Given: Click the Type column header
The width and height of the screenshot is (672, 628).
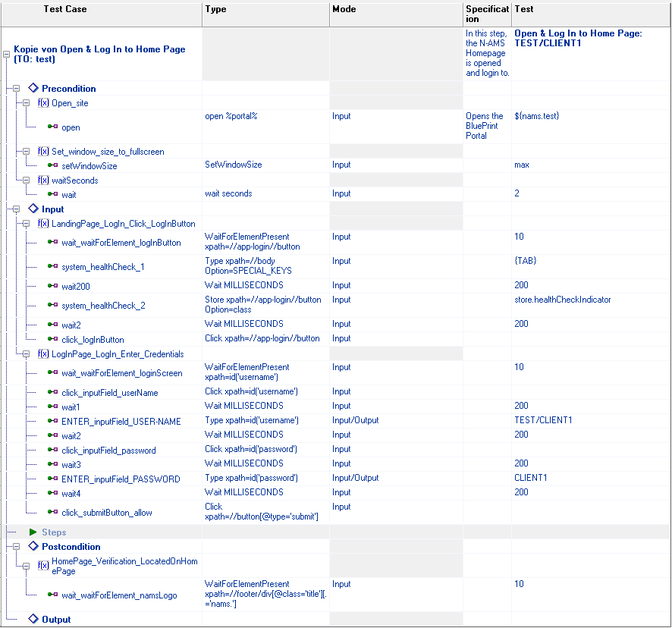Looking at the screenshot, I should tap(265, 14).
